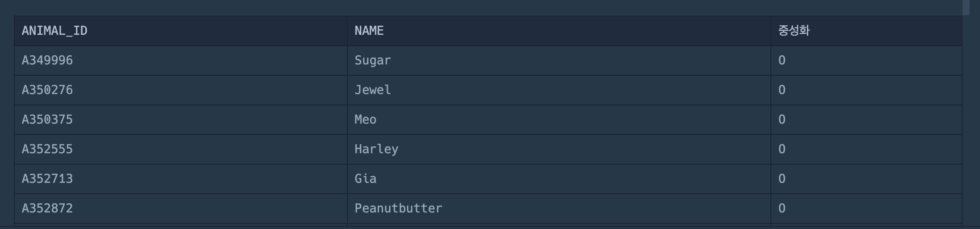This screenshot has height=229, width=980.
Task: Click the Jewel name cell
Action: point(559,90)
